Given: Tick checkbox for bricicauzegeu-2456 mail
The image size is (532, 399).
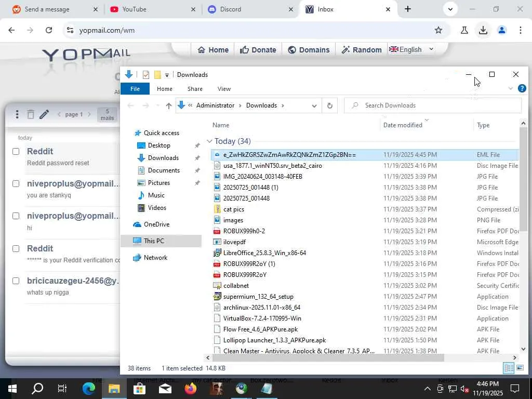Looking at the screenshot, I should [16, 281].
